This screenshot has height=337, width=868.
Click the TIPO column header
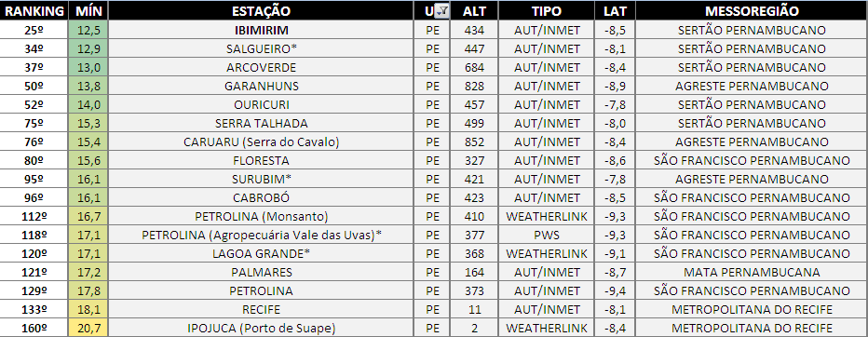pos(547,11)
